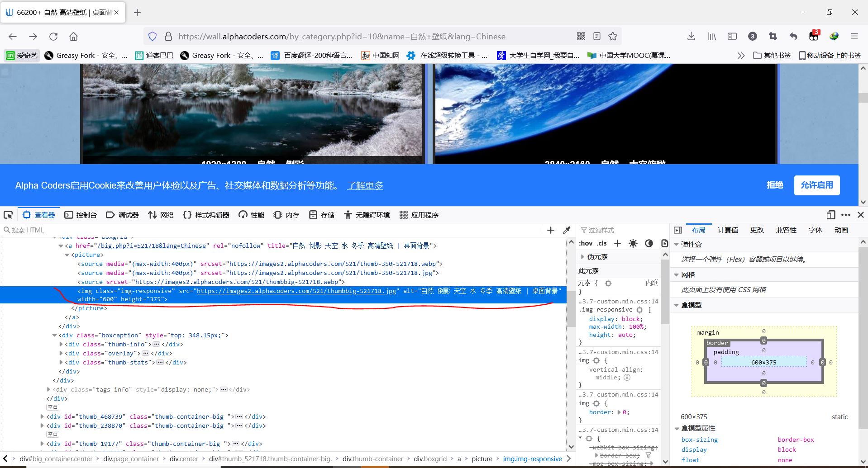This screenshot has height=468, width=868.
Task: Switch to 调试器 debugger tab
Action: 122,215
